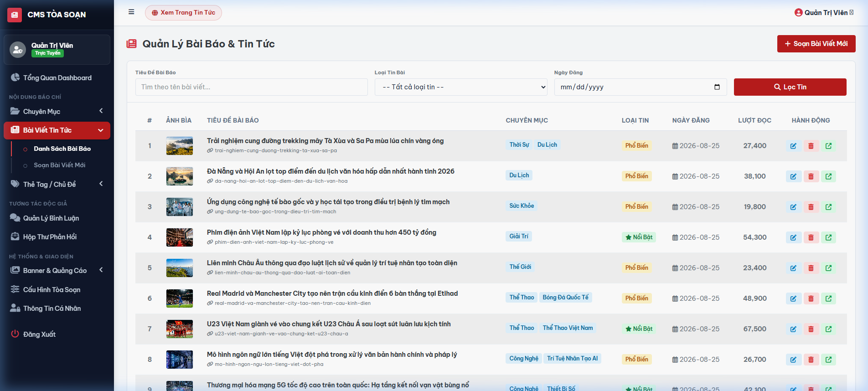Click the Lọc Tin filter button
Viewport: 868px width, 391px height.
click(x=790, y=87)
